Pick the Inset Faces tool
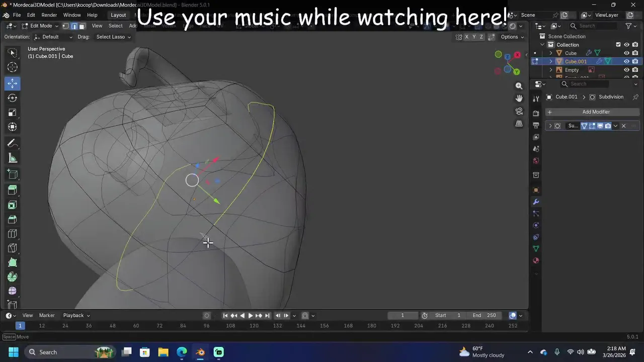The height and width of the screenshot is (362, 644). [x=13, y=205]
